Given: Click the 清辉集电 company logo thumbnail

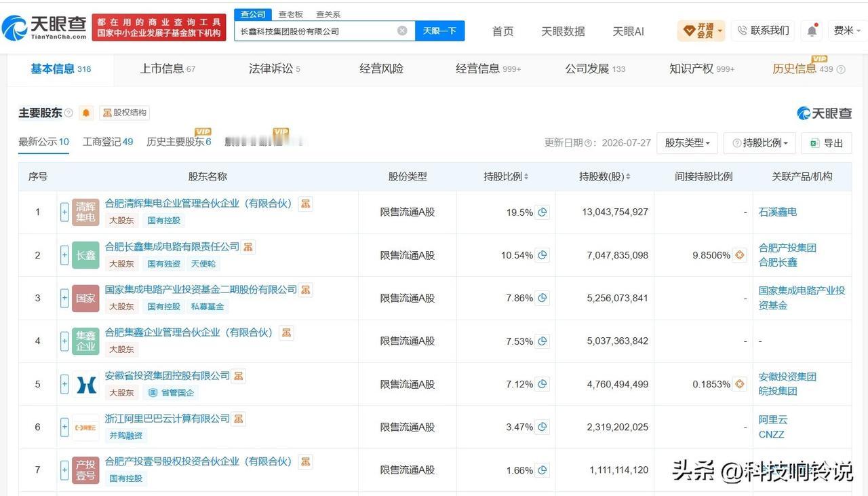Looking at the screenshot, I should click(x=86, y=212).
